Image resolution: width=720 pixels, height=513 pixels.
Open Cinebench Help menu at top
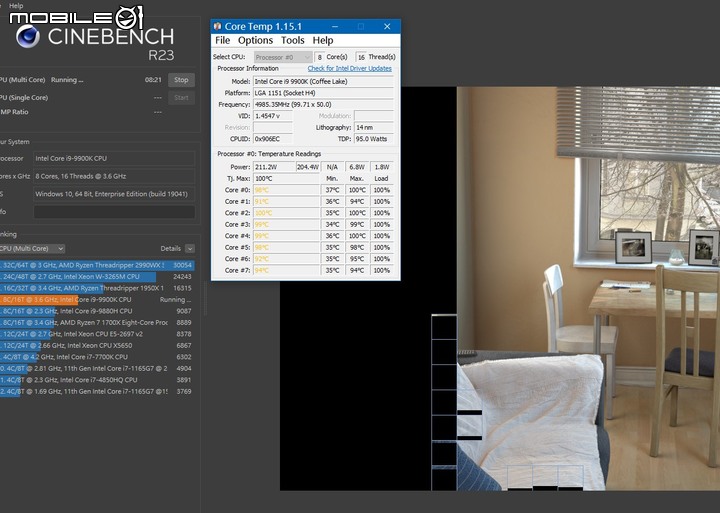pyautogui.click(x=16, y=6)
